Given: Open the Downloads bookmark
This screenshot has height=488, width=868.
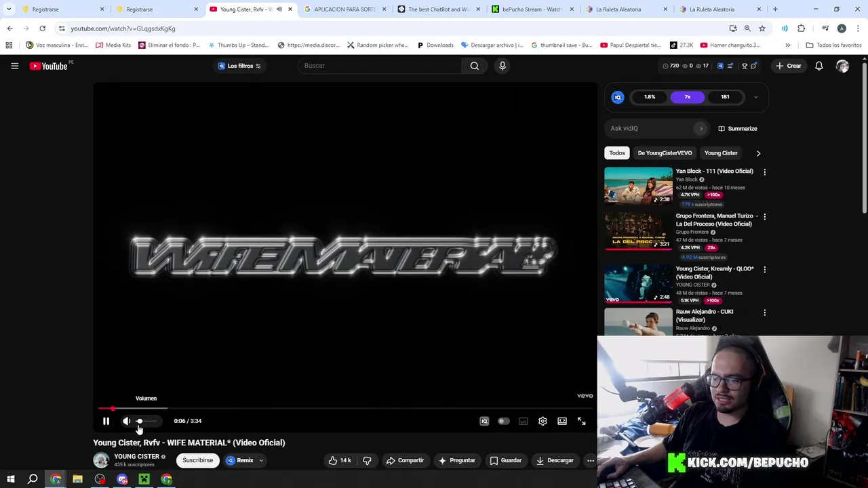Looking at the screenshot, I should [435, 45].
